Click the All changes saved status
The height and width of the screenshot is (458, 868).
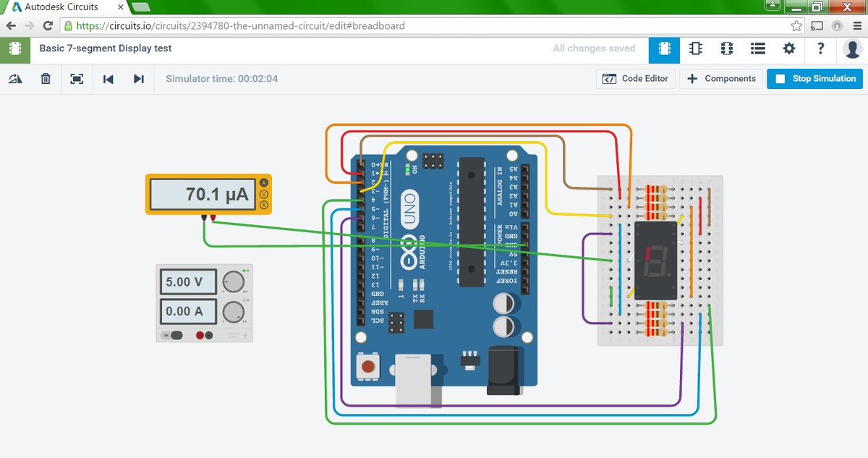click(594, 48)
